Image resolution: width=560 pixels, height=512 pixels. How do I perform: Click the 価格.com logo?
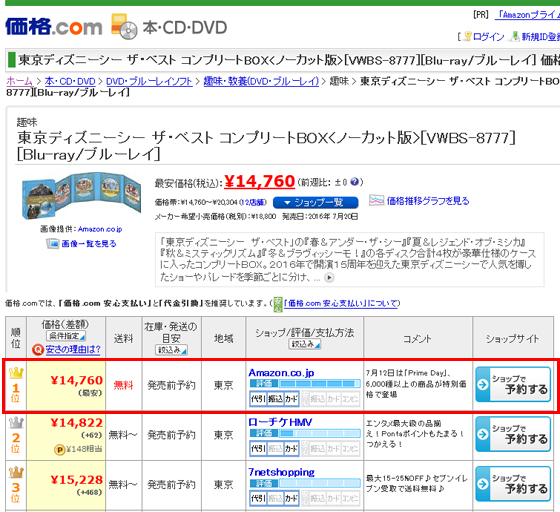pos(54,27)
